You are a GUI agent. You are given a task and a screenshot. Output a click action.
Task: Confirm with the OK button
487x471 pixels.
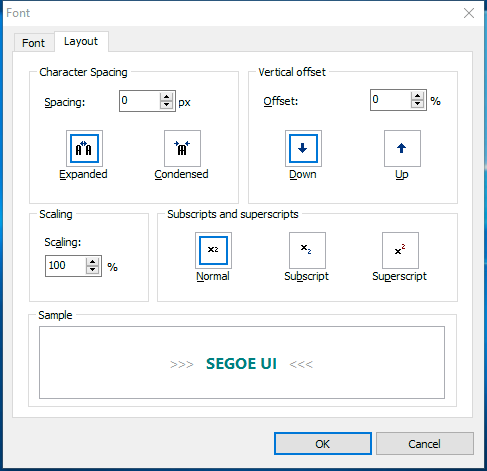(x=323, y=444)
